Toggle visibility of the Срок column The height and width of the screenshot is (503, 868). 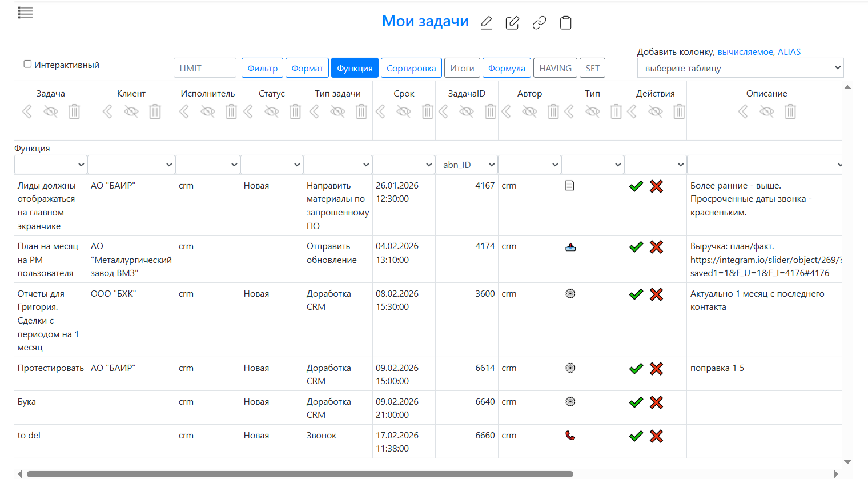(x=404, y=111)
